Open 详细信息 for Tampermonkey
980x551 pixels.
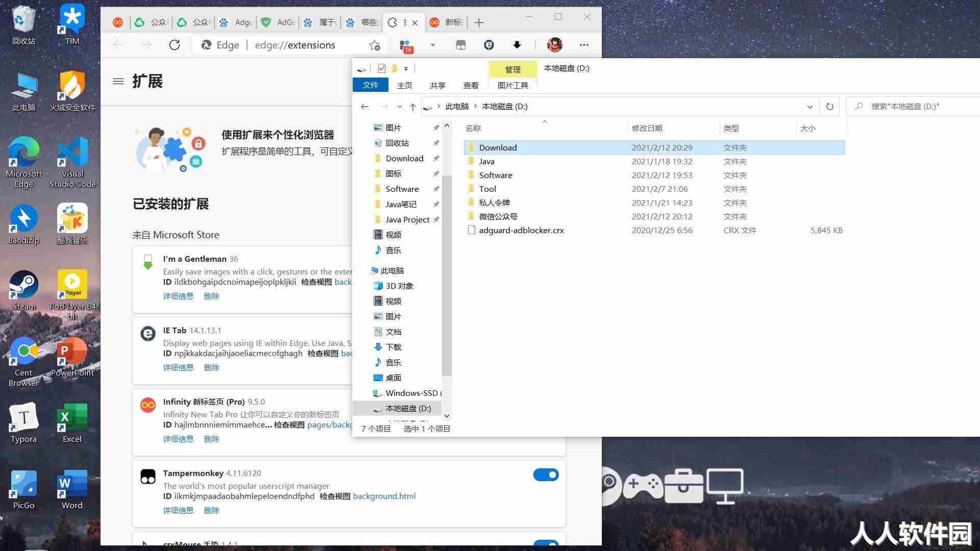point(178,510)
